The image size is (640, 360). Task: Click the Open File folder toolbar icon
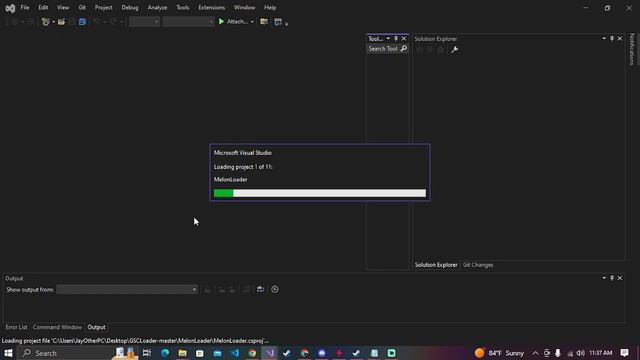tap(61, 22)
